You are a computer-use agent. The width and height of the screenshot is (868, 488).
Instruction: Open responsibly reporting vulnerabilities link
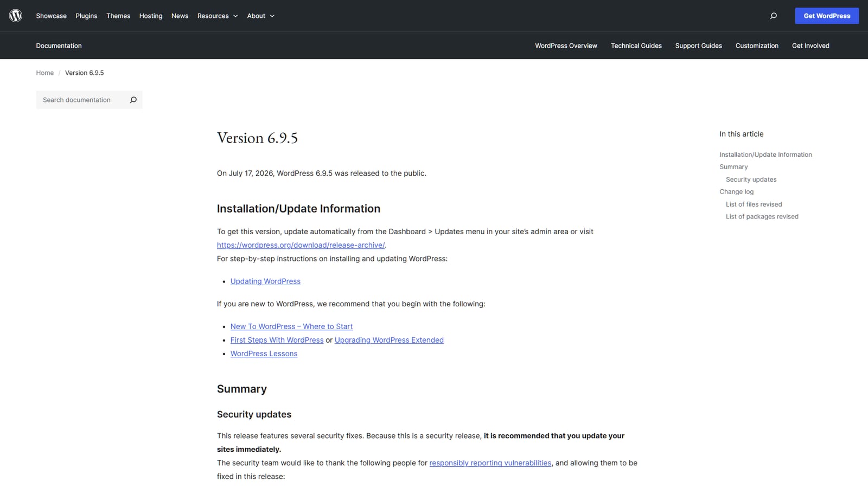point(490,463)
